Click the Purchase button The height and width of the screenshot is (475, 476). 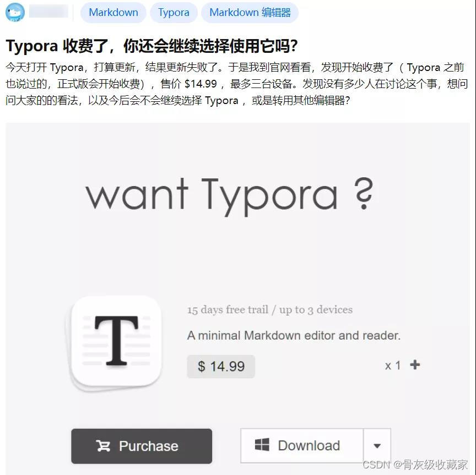pyautogui.click(x=142, y=446)
